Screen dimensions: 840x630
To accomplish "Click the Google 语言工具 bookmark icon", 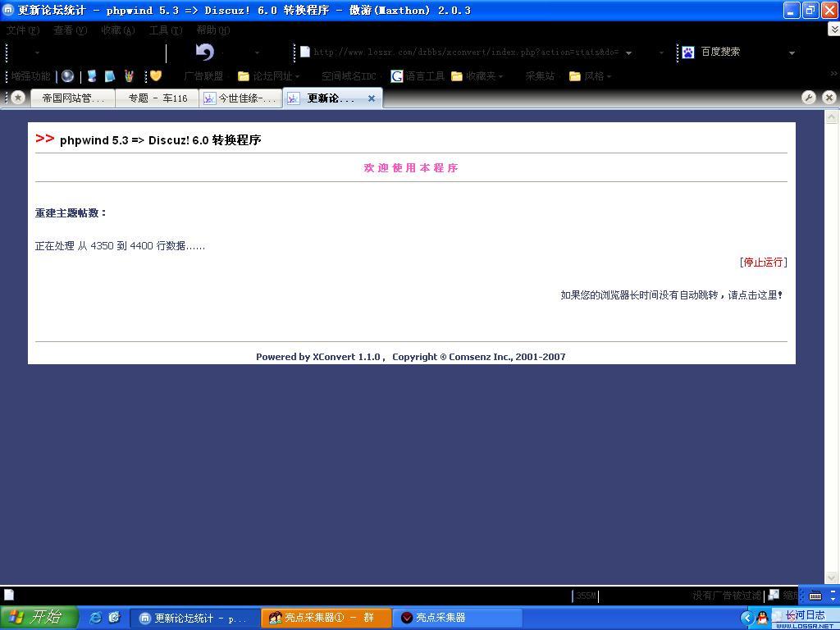I will click(x=396, y=76).
